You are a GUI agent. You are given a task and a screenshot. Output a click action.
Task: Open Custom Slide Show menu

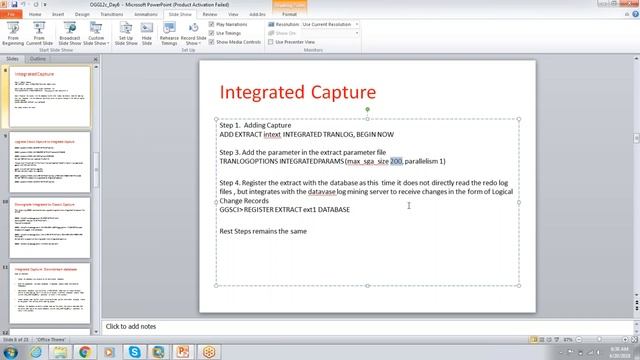point(96,33)
